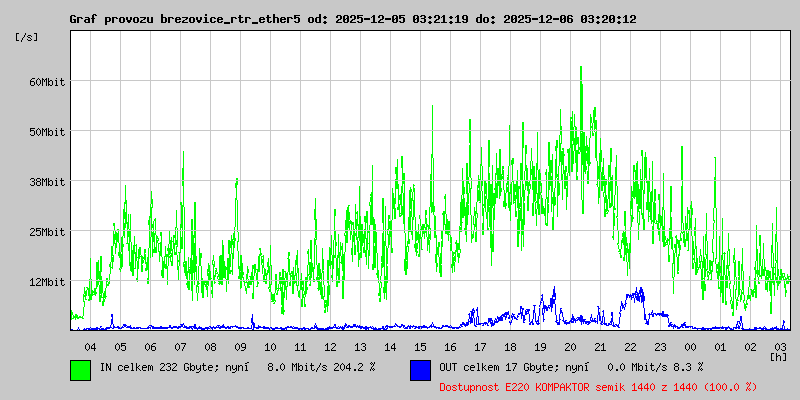800x400 pixels.
Task: Click the tallest green traffic peak above 60Mbit
Action: (x=581, y=70)
